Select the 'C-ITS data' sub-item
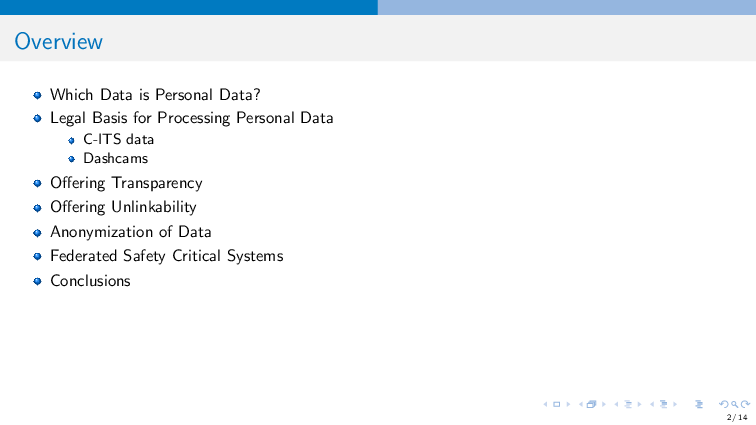This screenshot has width=756, height=425. point(119,139)
